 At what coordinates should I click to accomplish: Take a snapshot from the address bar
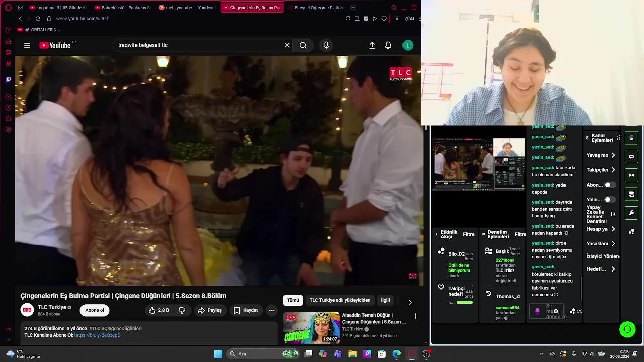click(x=357, y=19)
